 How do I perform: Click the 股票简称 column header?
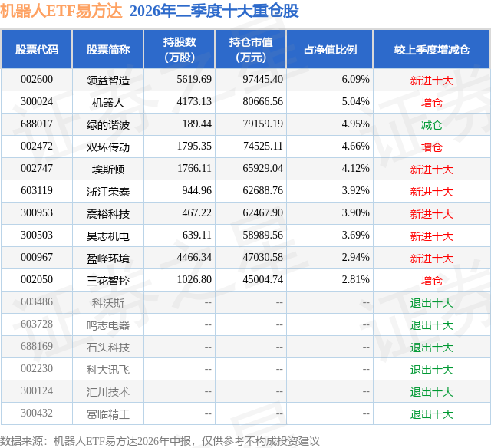click(x=108, y=49)
